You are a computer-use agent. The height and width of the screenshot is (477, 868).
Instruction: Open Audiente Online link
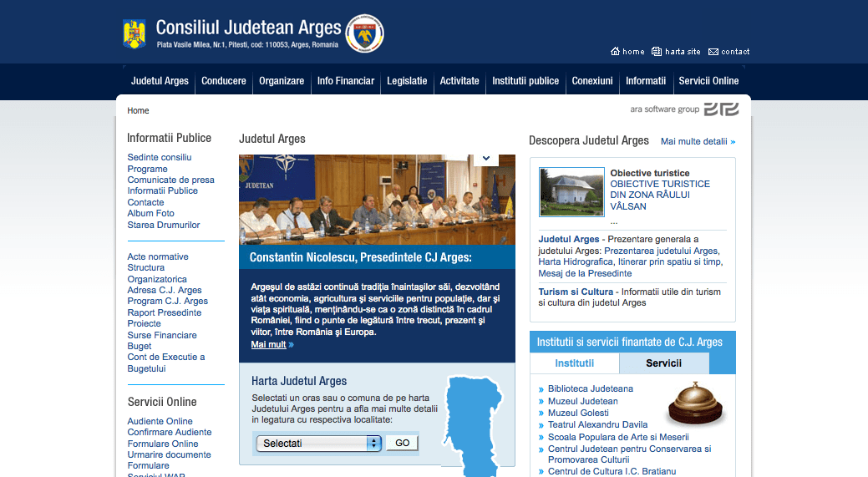[x=160, y=421]
